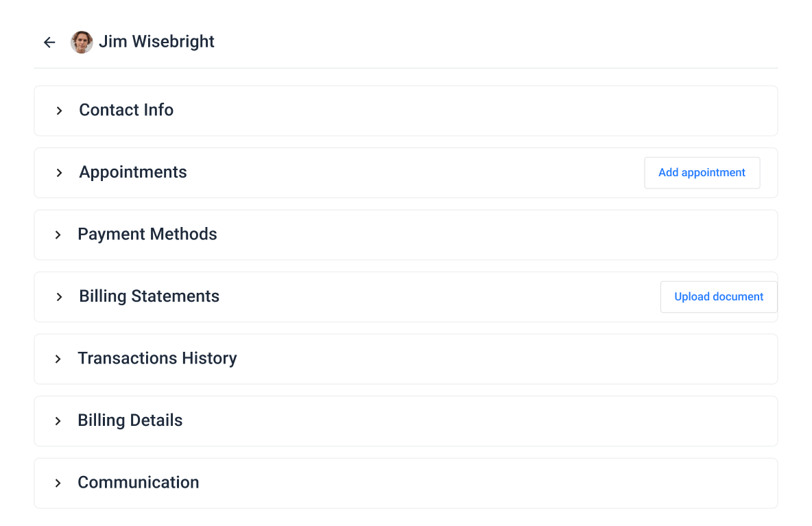Image resolution: width=812 pixels, height=526 pixels.
Task: Toggle the chevron next to Payment Methods
Action: [58, 235]
